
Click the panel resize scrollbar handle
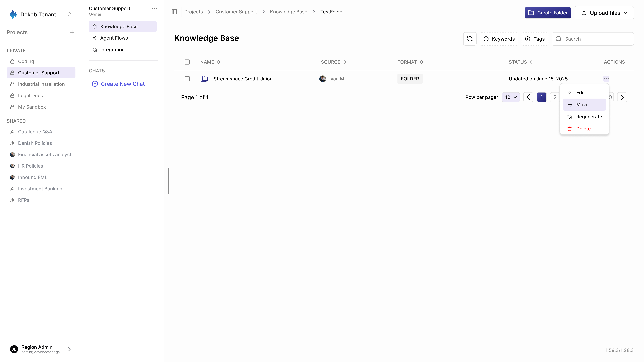(168, 181)
